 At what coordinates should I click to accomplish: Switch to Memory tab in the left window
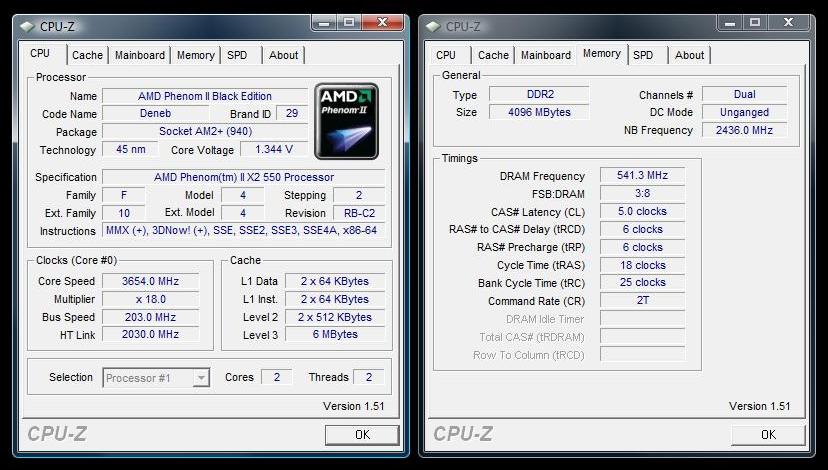(x=195, y=55)
